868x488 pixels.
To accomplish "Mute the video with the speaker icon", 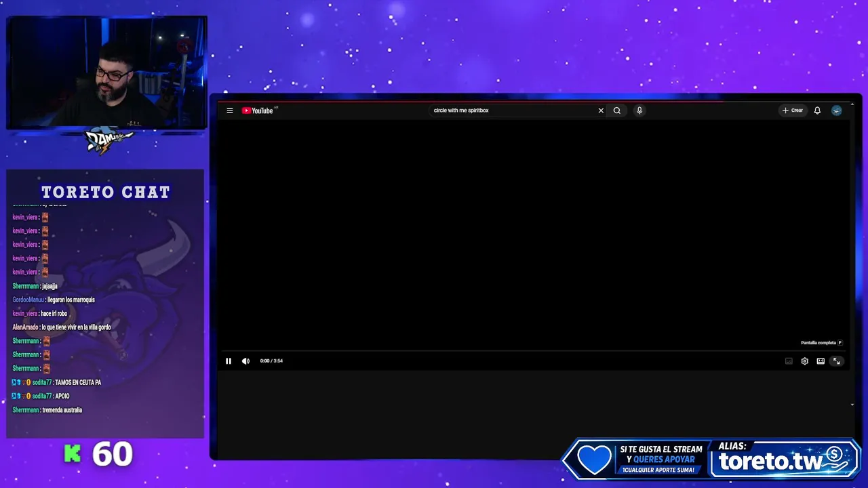I will (x=245, y=361).
